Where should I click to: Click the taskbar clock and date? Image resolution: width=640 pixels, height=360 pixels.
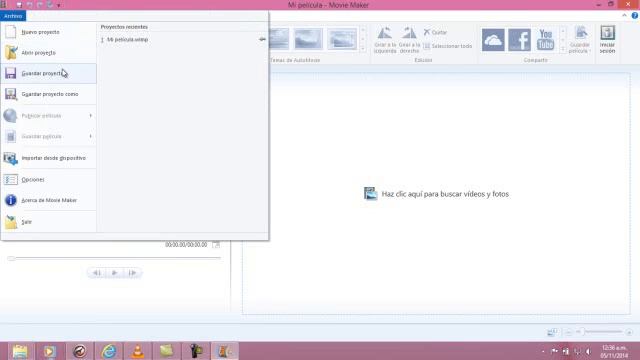(614, 351)
